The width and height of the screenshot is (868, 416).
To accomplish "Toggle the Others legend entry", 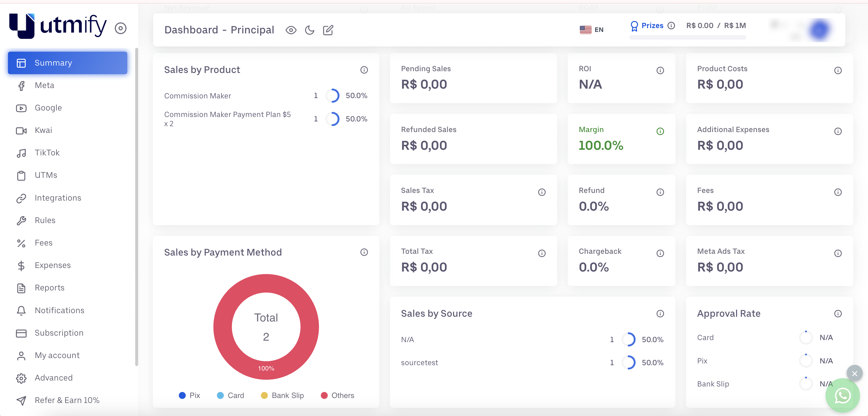I will tap(337, 395).
